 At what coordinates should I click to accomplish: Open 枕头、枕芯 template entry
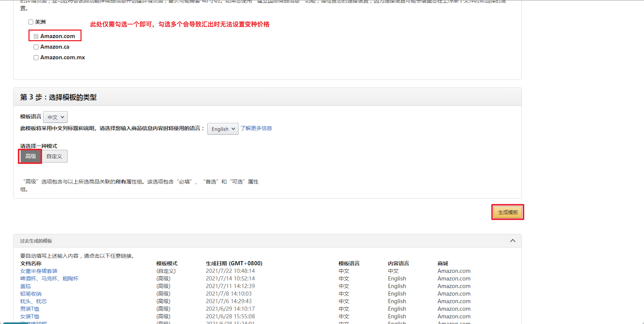[x=33, y=301]
